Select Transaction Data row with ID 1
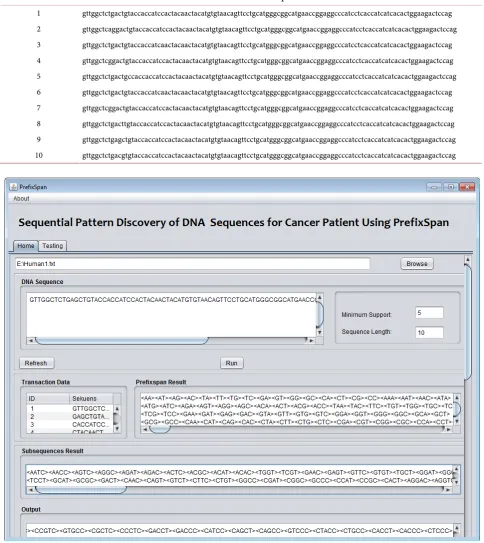The image size is (484, 543). point(70,409)
